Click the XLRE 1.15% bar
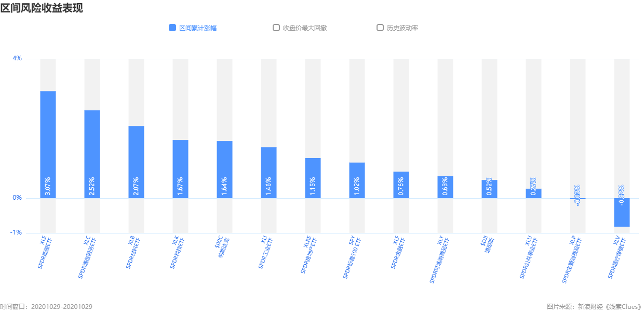 (x=313, y=178)
